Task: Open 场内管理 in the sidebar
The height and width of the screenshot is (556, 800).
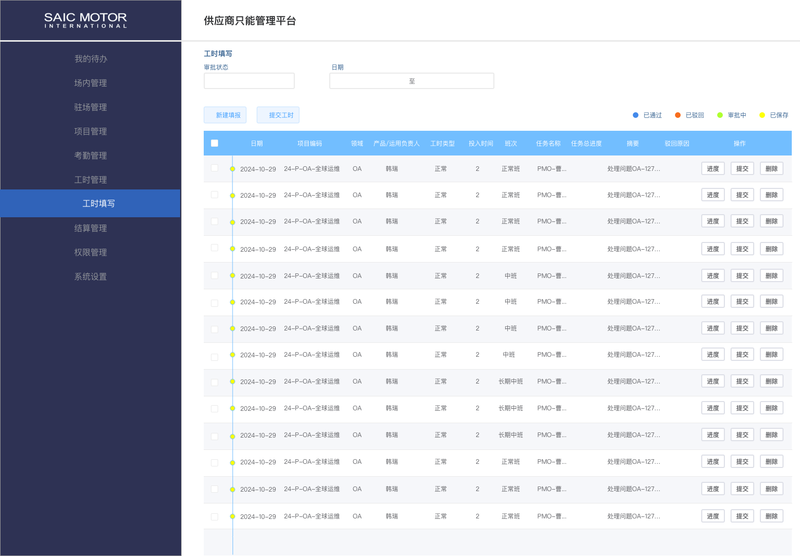Action: [90, 83]
